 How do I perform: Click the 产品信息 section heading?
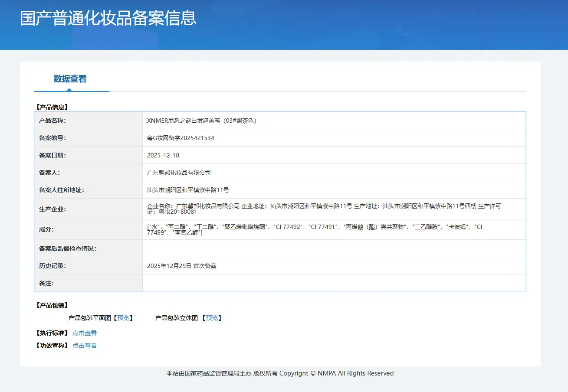(x=52, y=107)
